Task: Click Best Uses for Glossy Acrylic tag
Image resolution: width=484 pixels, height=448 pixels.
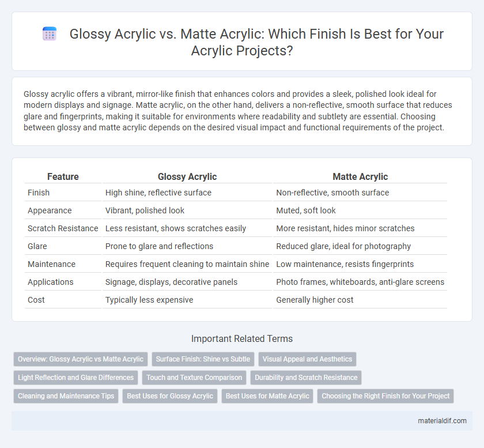Action: click(x=170, y=396)
